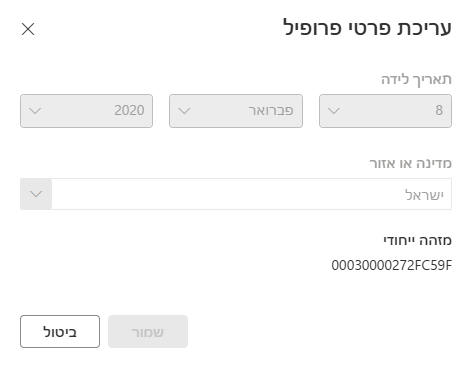Click the פברואר month text
Viewport: 474px width, 367px height.
pyautogui.click(x=271, y=110)
